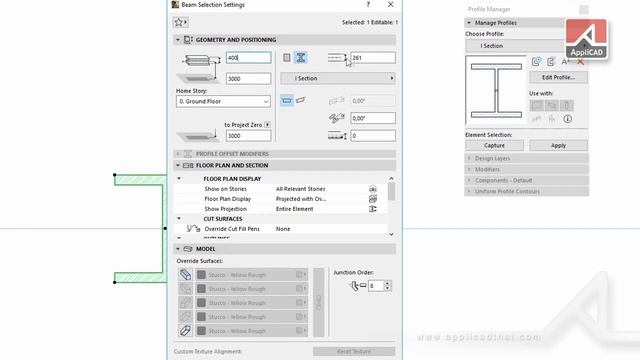
Task: Click the beam height field showing 400
Action: (x=249, y=58)
